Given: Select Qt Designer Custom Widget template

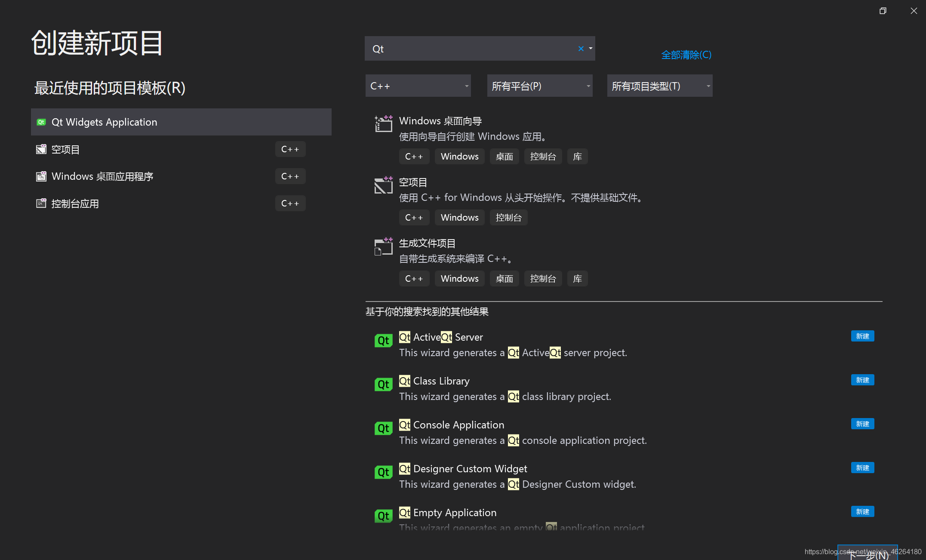Looking at the screenshot, I should (463, 469).
